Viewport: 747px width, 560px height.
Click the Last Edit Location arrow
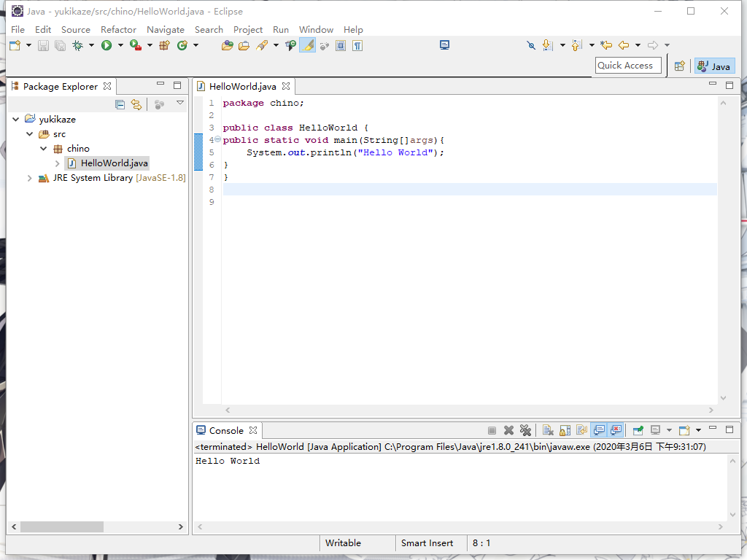605,45
